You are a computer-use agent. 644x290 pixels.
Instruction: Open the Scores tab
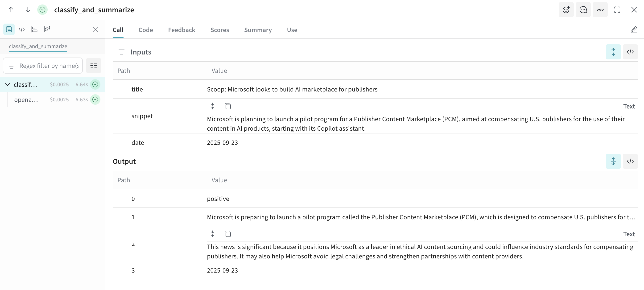[x=219, y=30]
